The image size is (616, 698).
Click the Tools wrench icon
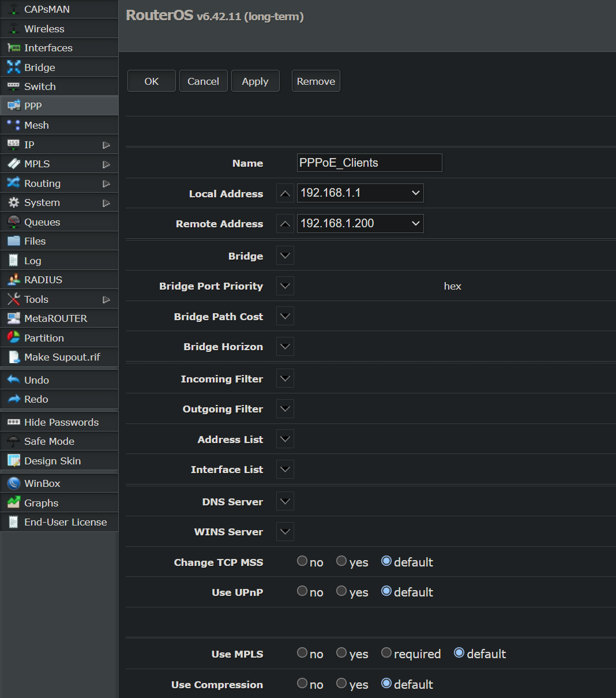(14, 299)
